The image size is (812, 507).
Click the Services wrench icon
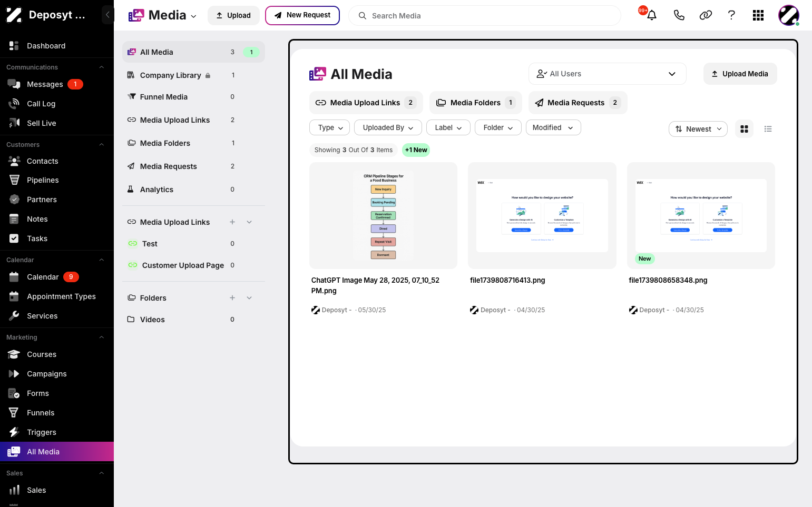(x=14, y=316)
